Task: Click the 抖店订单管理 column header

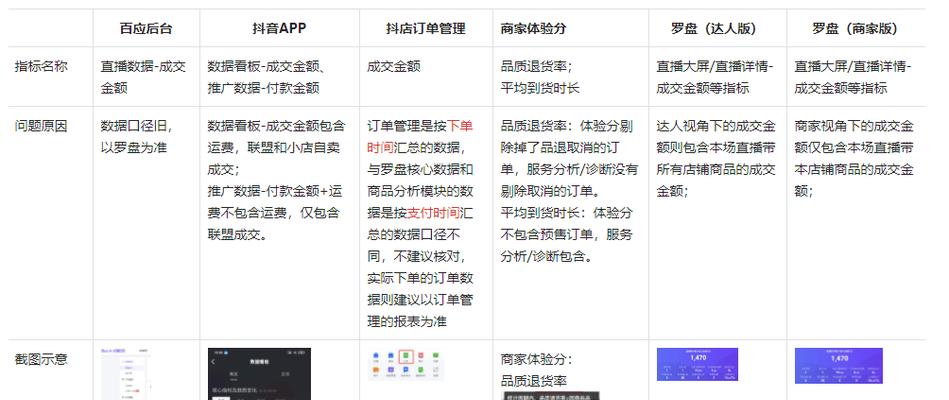Action: click(x=425, y=28)
